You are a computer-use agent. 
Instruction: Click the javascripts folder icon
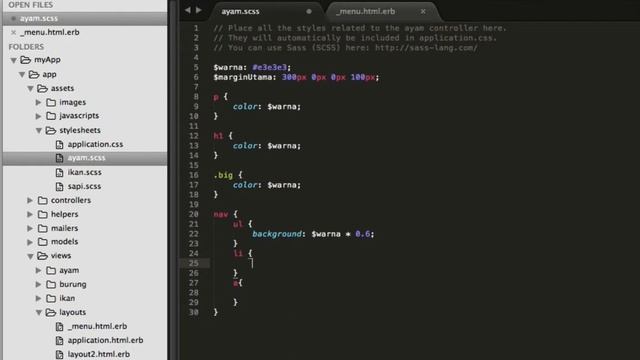coord(51,116)
